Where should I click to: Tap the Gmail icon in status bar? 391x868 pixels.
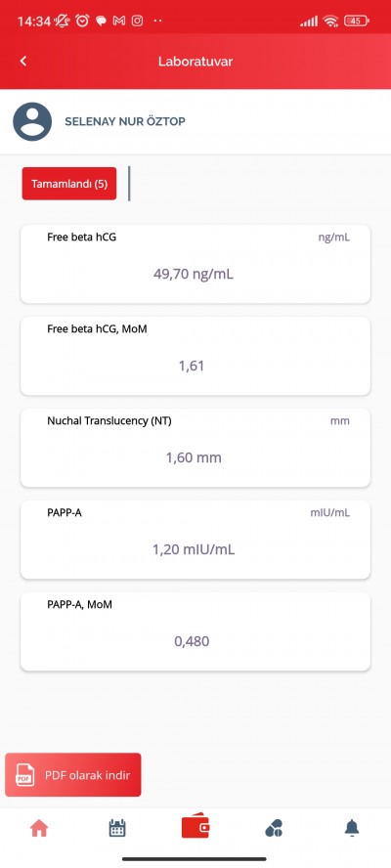pyautogui.click(x=118, y=22)
